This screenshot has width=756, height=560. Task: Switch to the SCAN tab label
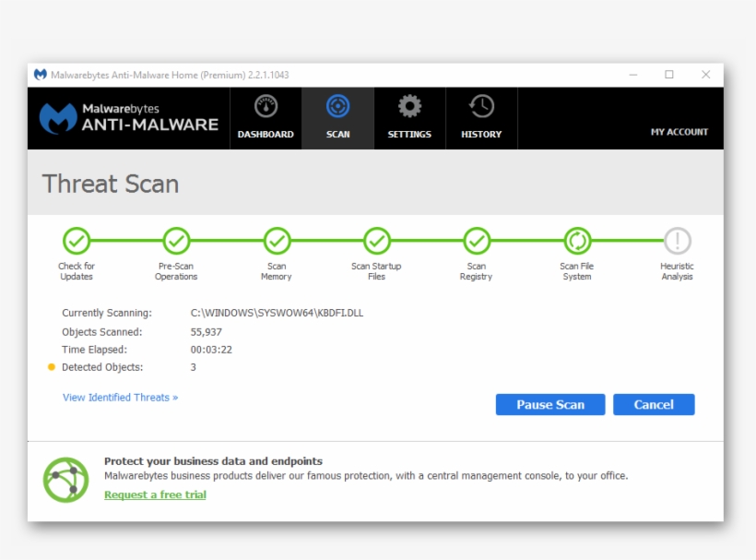tap(337, 134)
